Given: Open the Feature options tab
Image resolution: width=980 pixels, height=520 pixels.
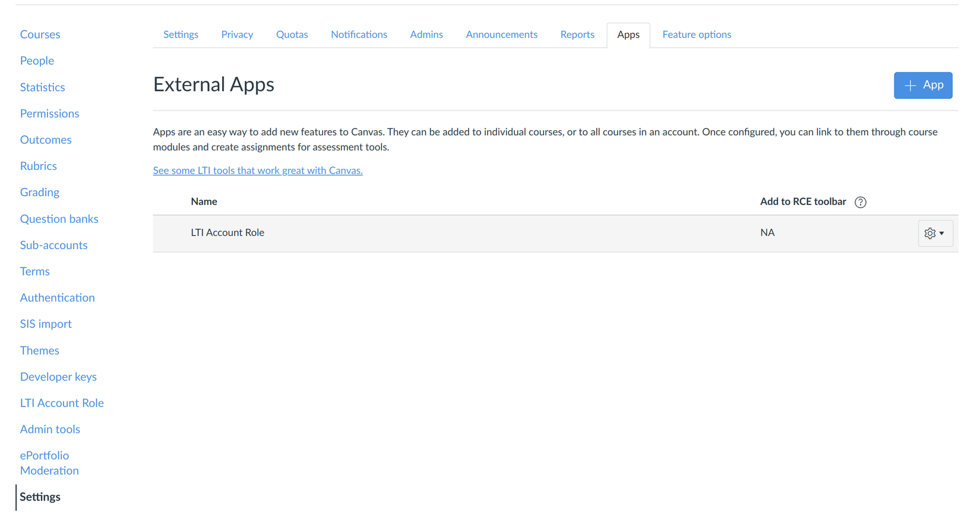Looking at the screenshot, I should tap(697, 34).
